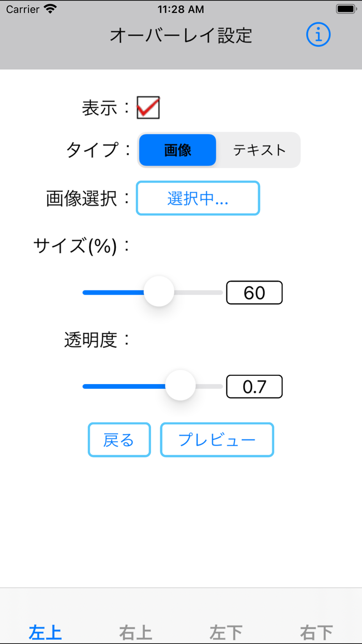Toggle the 表示 checkbox off
This screenshot has height=644, width=362.
point(148,107)
